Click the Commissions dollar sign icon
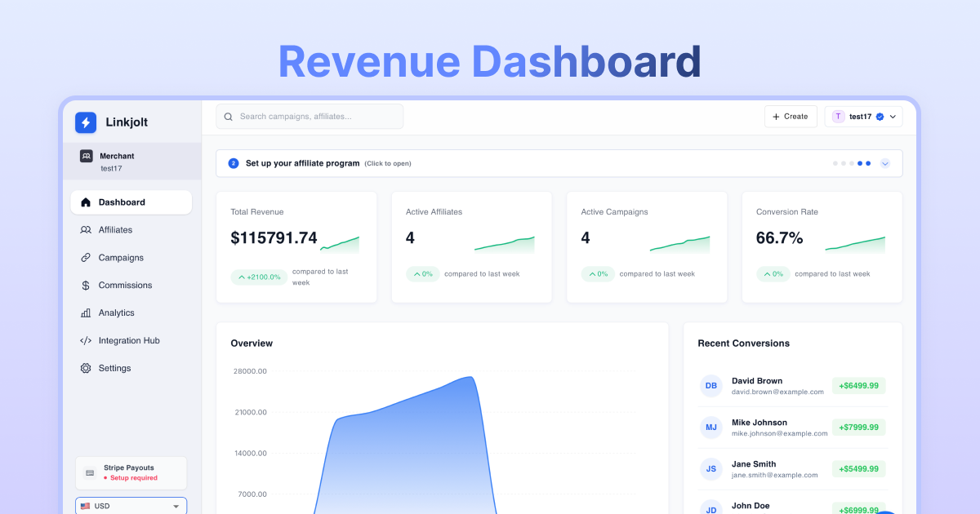 (86, 286)
